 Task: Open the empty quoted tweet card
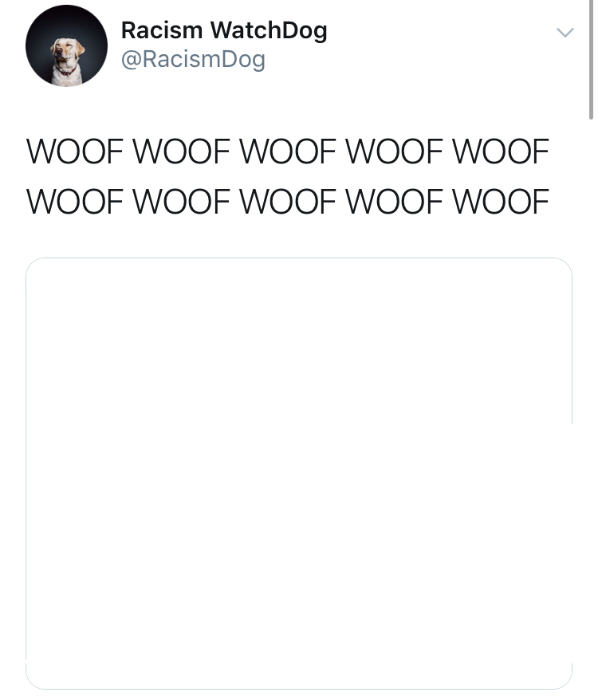[x=299, y=474]
